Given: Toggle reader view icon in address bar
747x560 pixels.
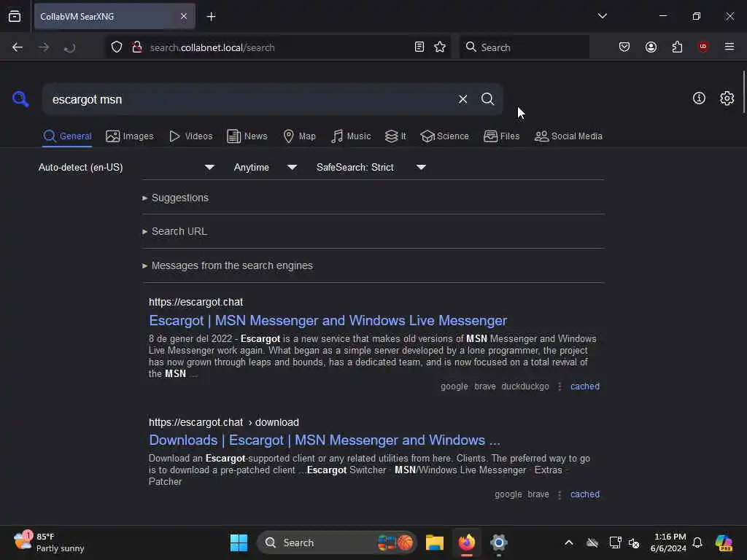Looking at the screenshot, I should click(x=419, y=47).
